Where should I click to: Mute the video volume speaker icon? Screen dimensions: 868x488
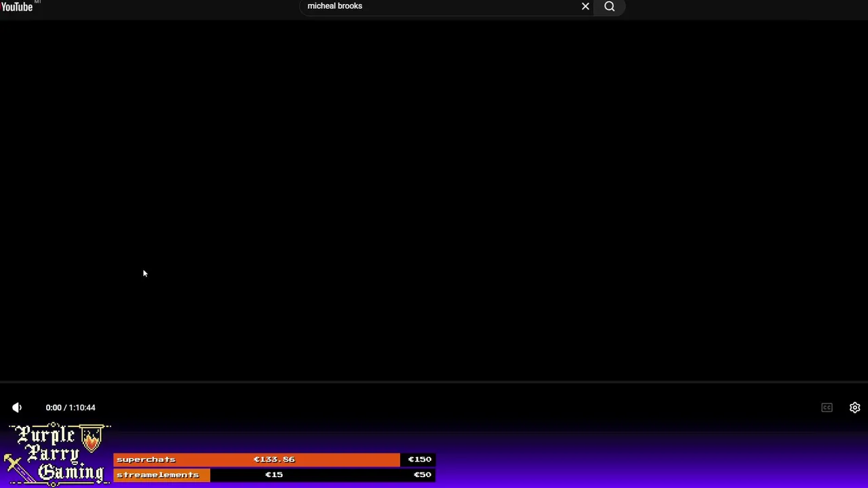[x=17, y=407]
